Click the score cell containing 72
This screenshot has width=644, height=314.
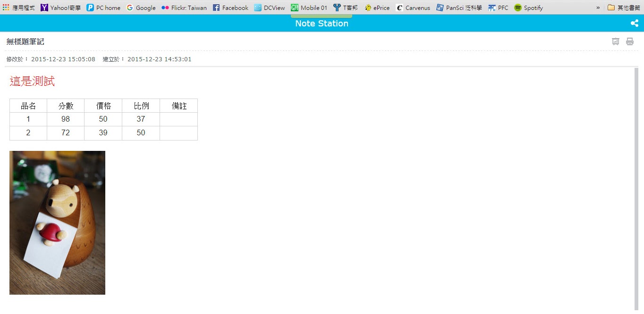[66, 133]
